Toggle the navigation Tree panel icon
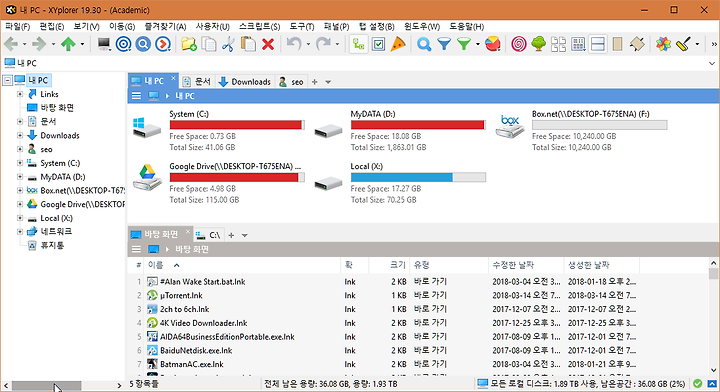Screen dimensions: 720x392 pos(539,44)
